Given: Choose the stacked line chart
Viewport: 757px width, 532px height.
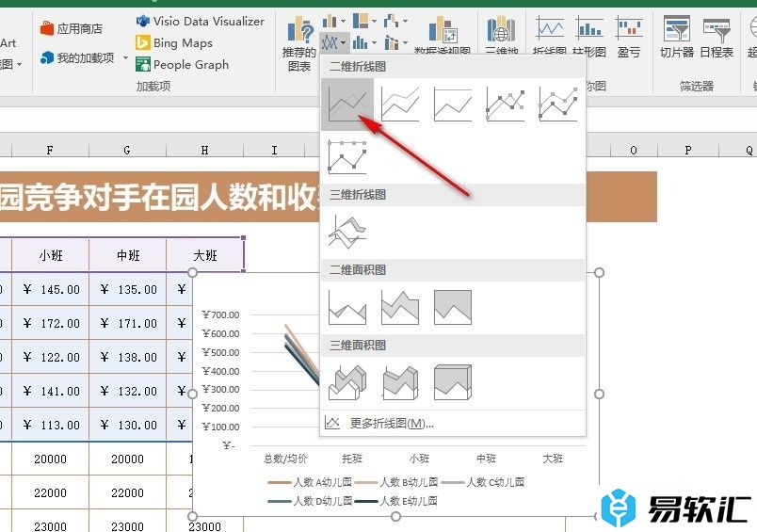Looking at the screenshot, I should (400, 104).
